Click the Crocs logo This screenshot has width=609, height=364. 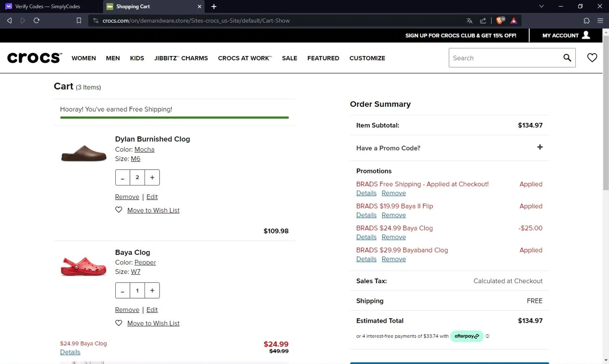pyautogui.click(x=35, y=58)
